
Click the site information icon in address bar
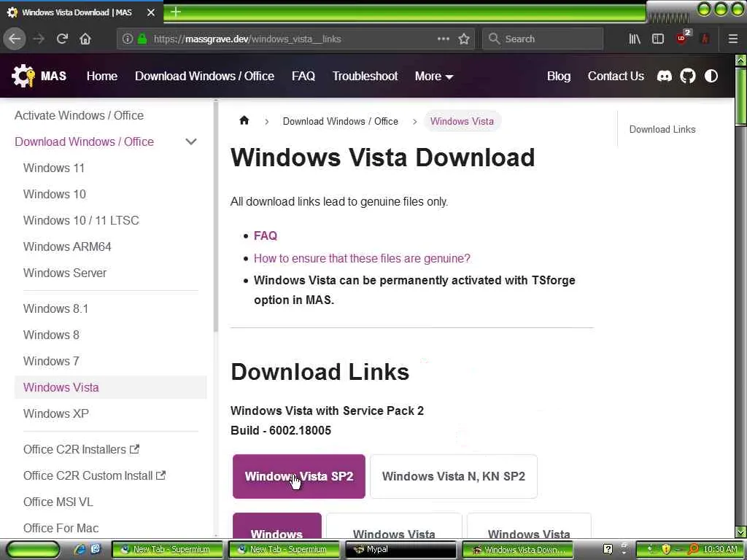(127, 39)
